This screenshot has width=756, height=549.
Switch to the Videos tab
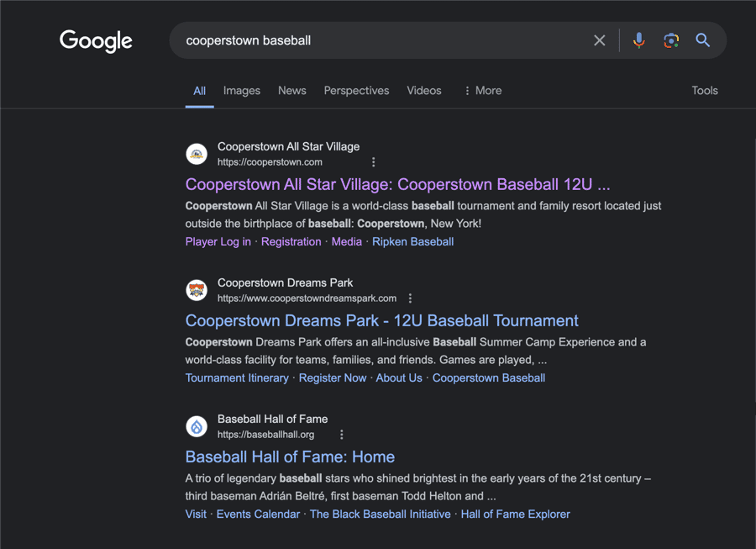(x=424, y=91)
